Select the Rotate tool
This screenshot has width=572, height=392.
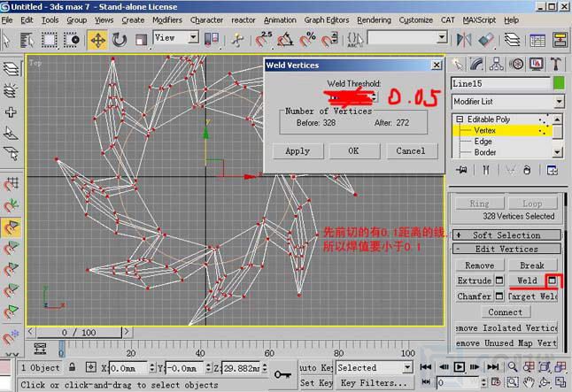[x=119, y=40]
